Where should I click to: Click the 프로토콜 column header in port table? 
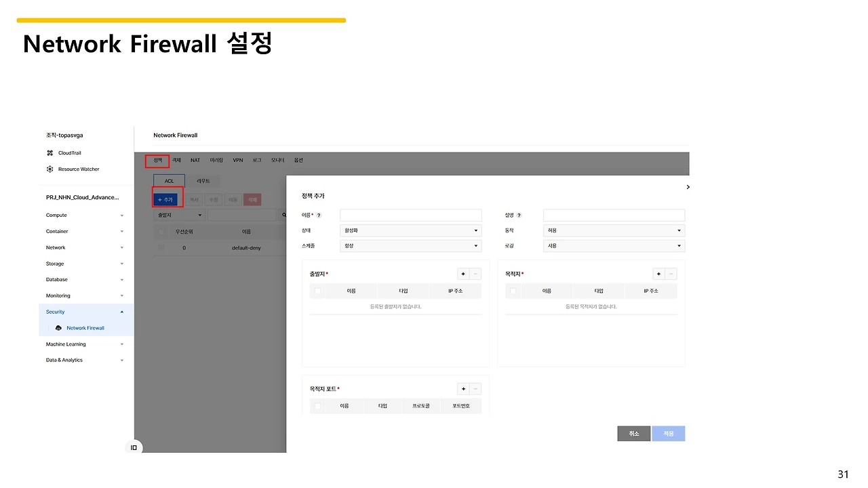(421, 406)
